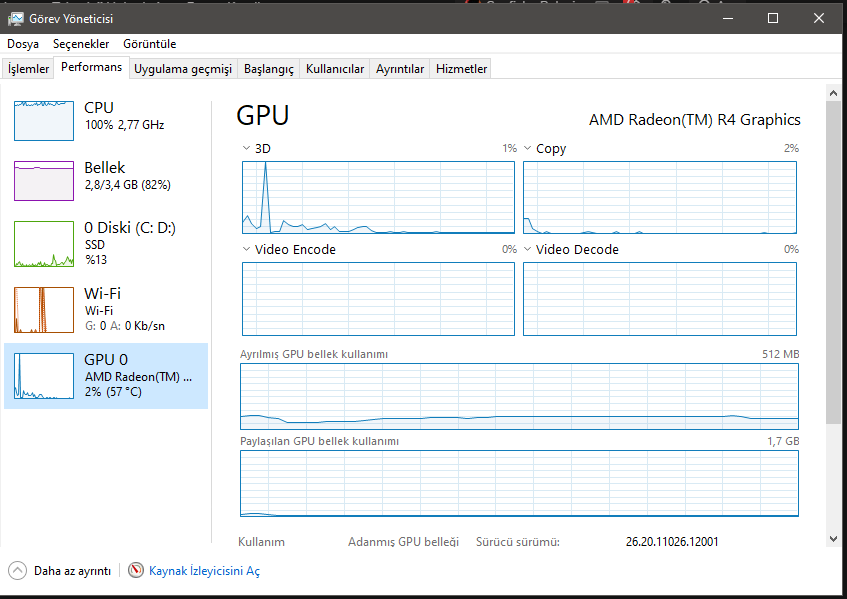847x599 pixels.
Task: Open the Video Encode graph dropdown
Action: [247, 249]
